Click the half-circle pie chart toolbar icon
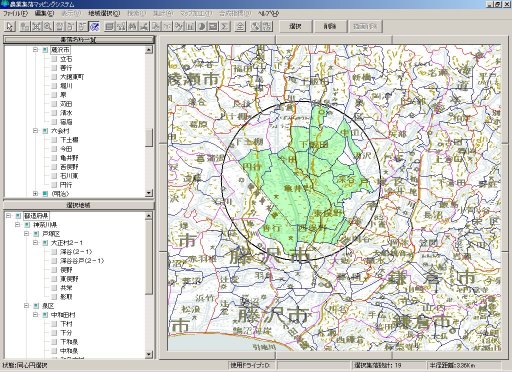 coord(202,26)
